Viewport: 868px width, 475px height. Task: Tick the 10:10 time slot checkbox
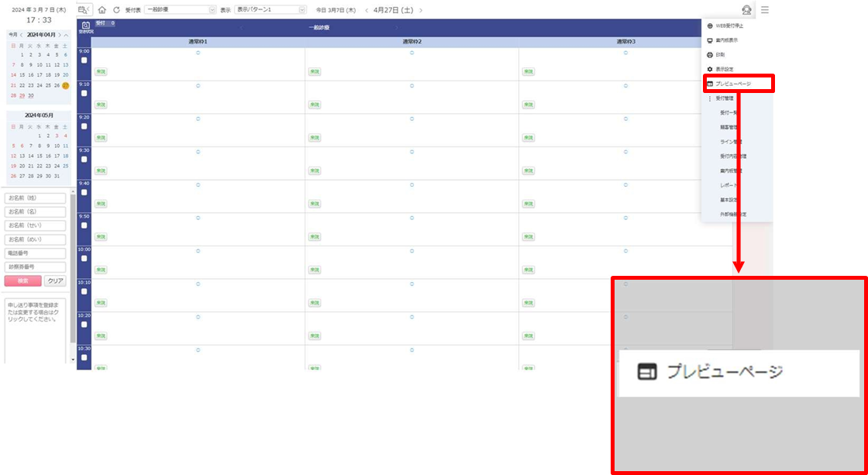click(84, 291)
